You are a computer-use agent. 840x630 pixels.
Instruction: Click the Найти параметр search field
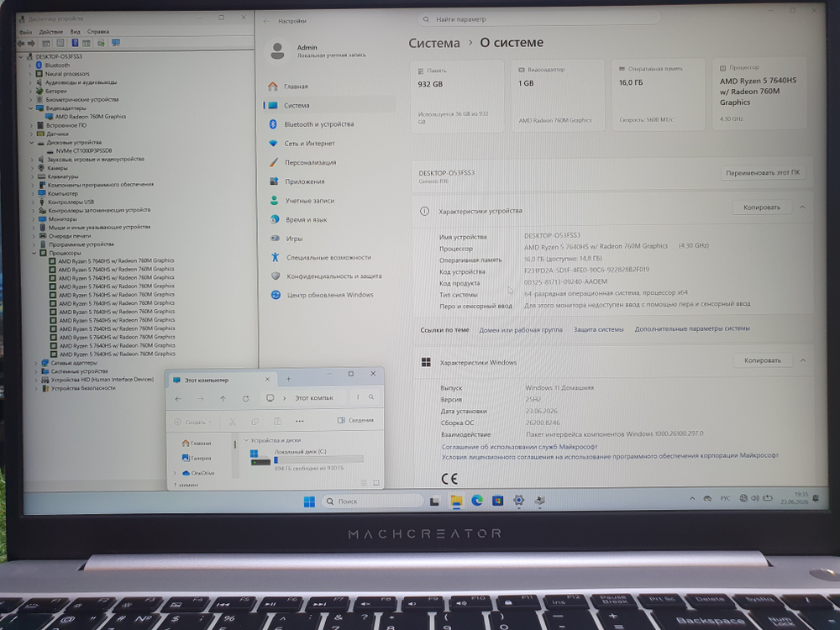tap(538, 19)
